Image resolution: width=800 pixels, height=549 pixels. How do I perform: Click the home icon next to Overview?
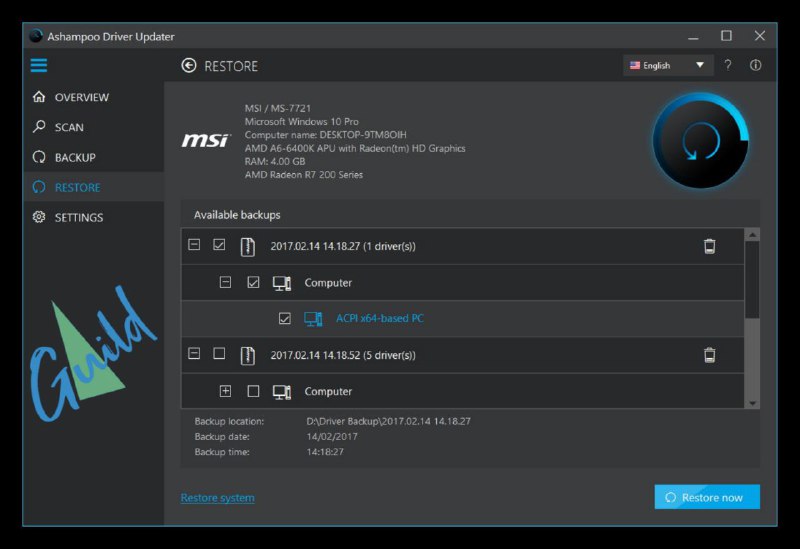tap(39, 97)
